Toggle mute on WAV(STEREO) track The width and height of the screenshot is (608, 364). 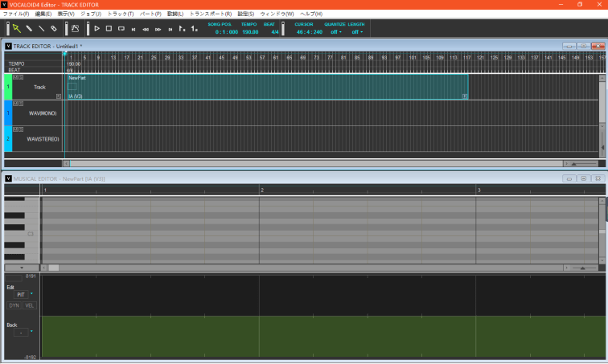coord(15,129)
